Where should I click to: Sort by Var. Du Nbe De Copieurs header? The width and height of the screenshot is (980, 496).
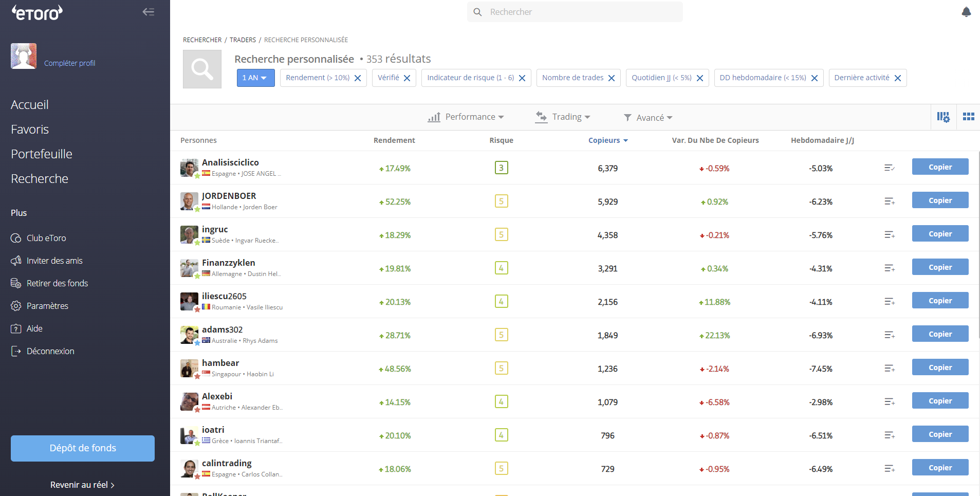click(x=715, y=140)
